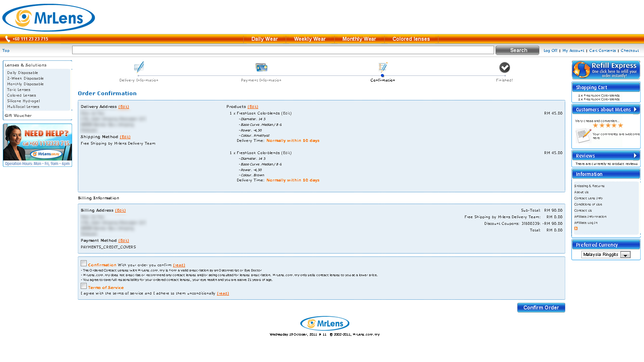Tick the Confirmation checkbox
Viewport: 644px width, 362px height.
83,263
